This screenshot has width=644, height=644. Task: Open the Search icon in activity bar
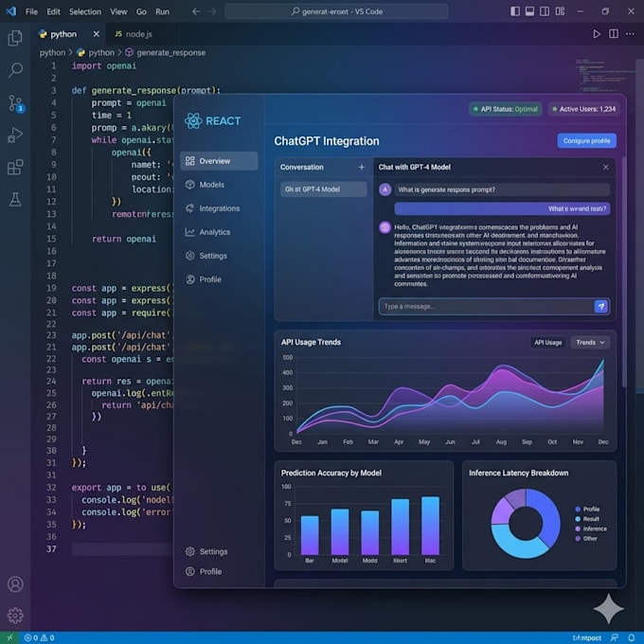point(15,70)
